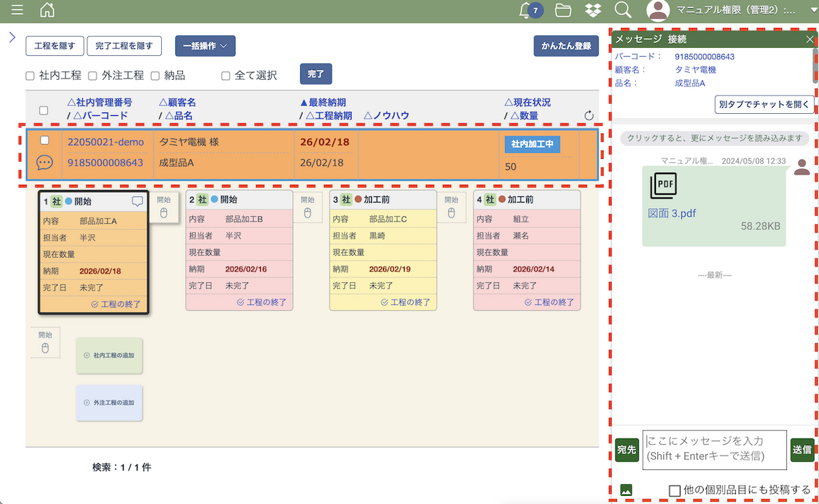The width and height of the screenshot is (819, 504).
Task: Click the かんたん登録 button
Action: click(x=566, y=46)
